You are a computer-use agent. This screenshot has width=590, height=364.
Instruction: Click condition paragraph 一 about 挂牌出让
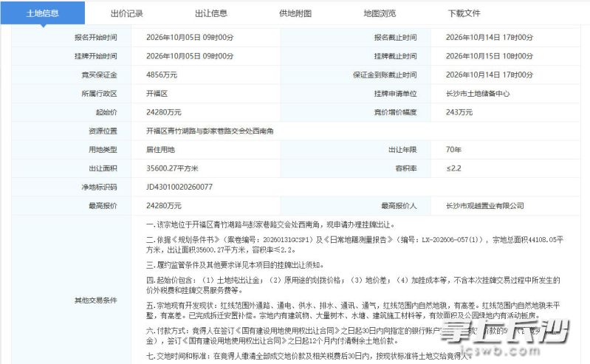pos(270,224)
